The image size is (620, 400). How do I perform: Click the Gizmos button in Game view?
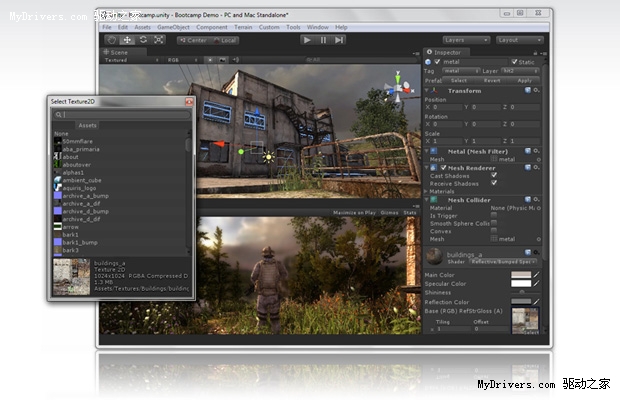389,213
